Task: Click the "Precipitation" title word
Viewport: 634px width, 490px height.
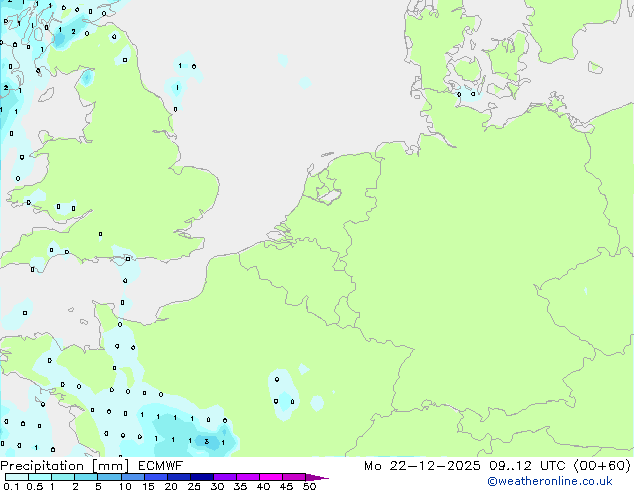Action: click(42, 466)
